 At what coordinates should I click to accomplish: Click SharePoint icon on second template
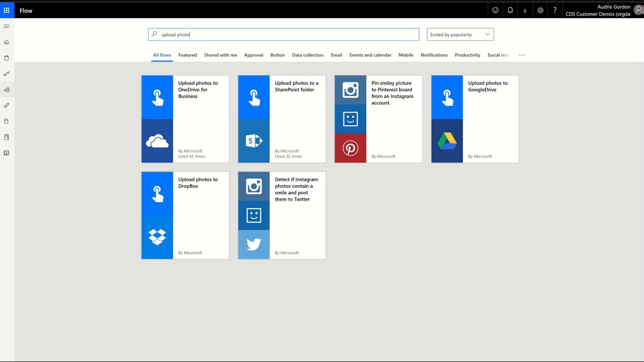pyautogui.click(x=254, y=141)
